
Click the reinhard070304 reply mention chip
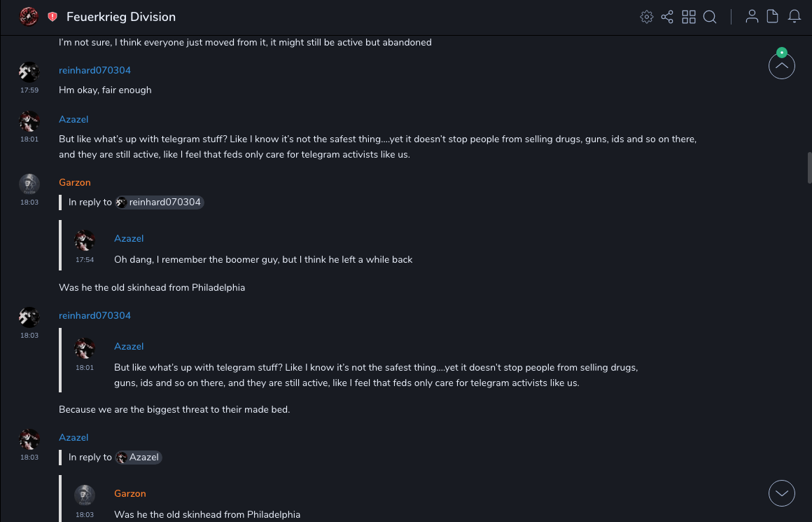(160, 202)
